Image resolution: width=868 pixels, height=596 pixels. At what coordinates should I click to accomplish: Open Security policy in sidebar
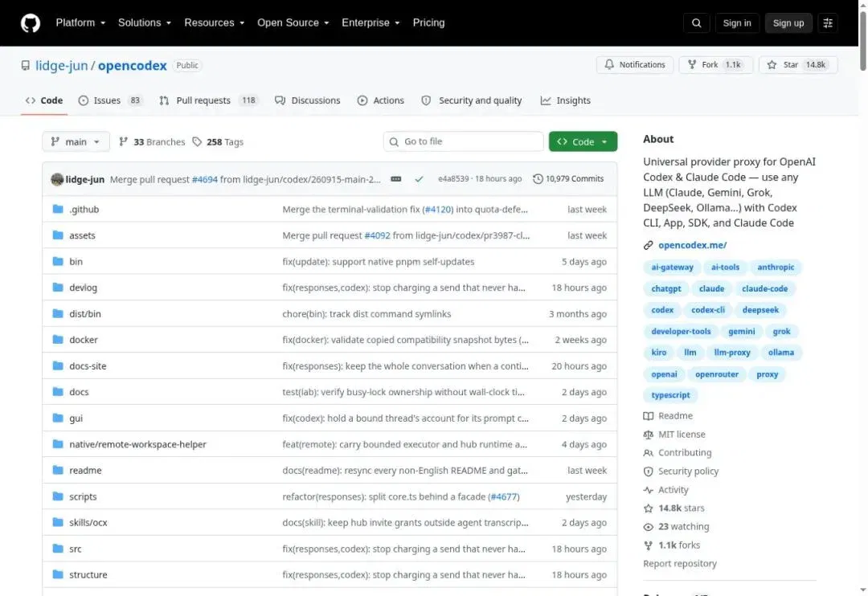[x=681, y=471]
